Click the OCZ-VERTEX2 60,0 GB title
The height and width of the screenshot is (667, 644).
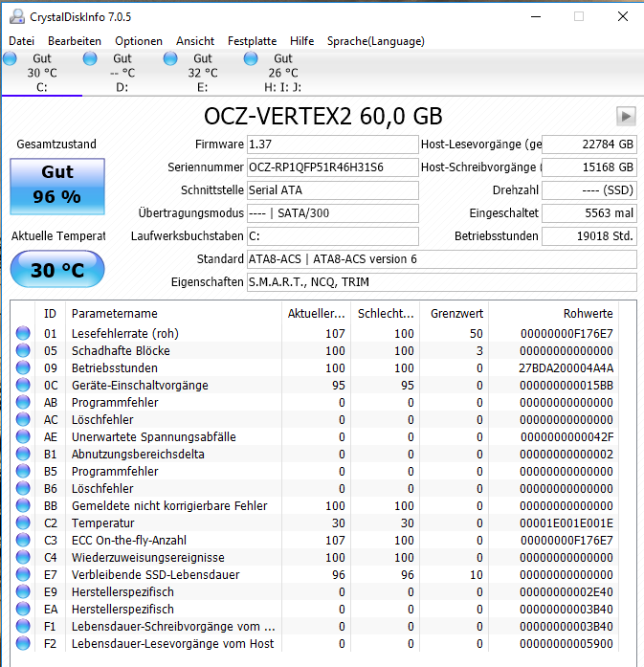click(323, 116)
